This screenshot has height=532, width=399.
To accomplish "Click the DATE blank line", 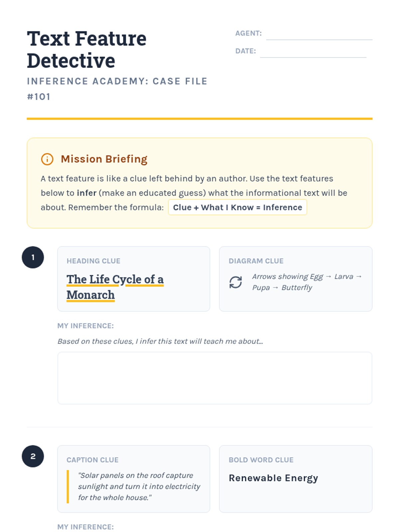I will 313,53.
